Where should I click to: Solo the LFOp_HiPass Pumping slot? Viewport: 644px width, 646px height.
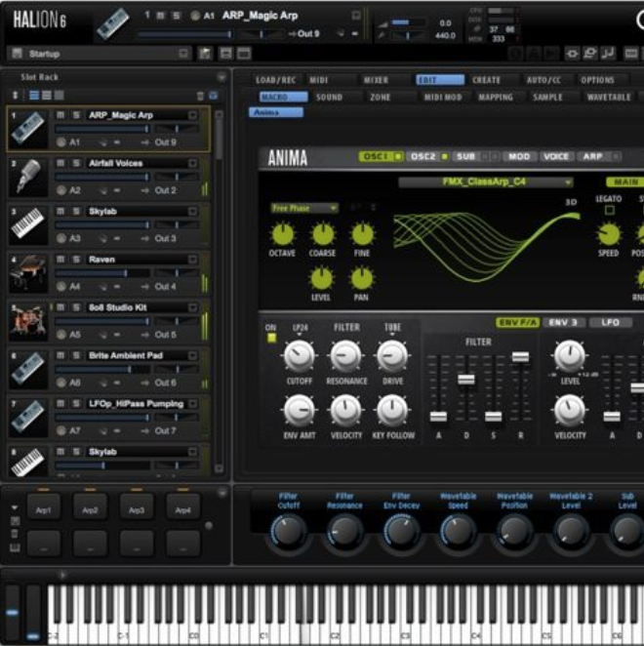pyautogui.click(x=76, y=404)
